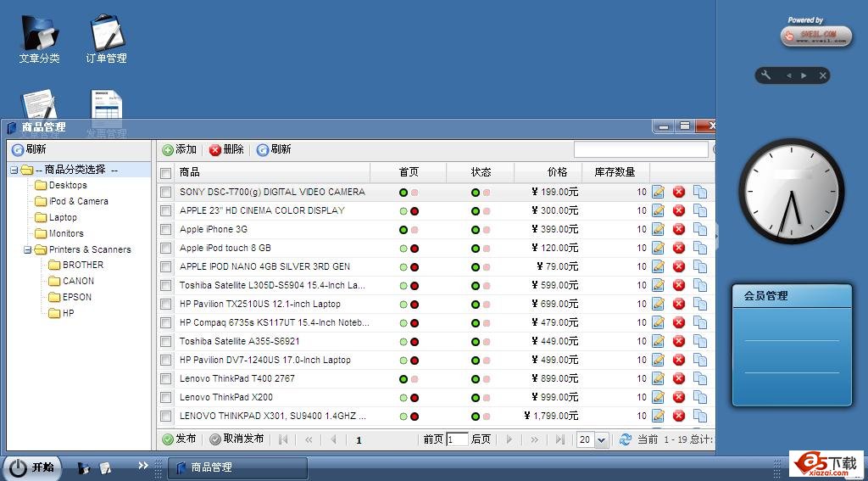Select the Monitors category
Viewport: 868px width, 481px height.
pos(66,233)
